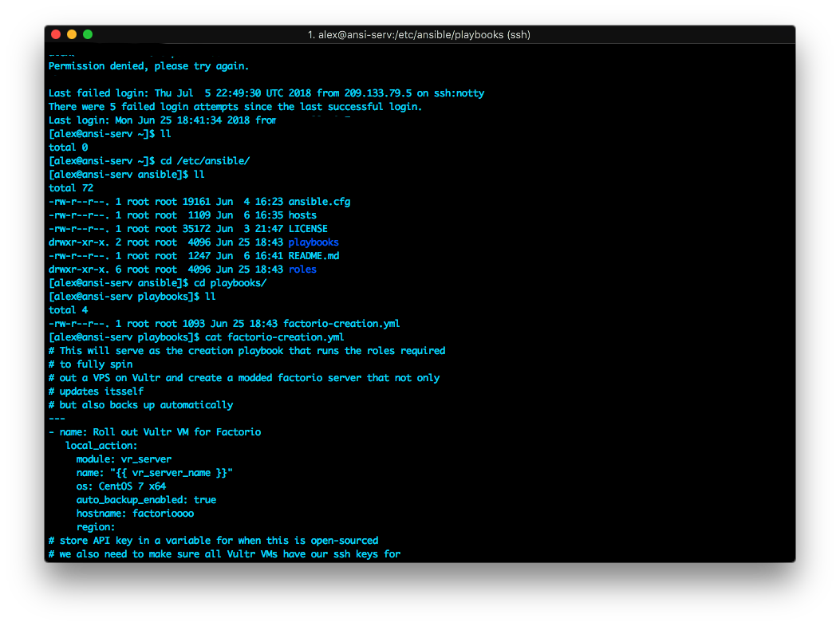The width and height of the screenshot is (840, 626).
Task: Click the '# store API key in a variable' comment
Action: coord(213,541)
